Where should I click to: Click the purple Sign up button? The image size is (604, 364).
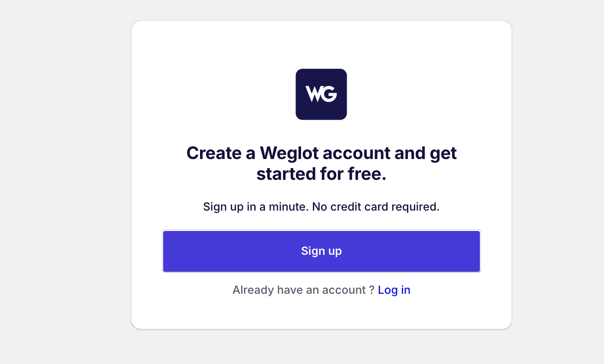coord(322,251)
